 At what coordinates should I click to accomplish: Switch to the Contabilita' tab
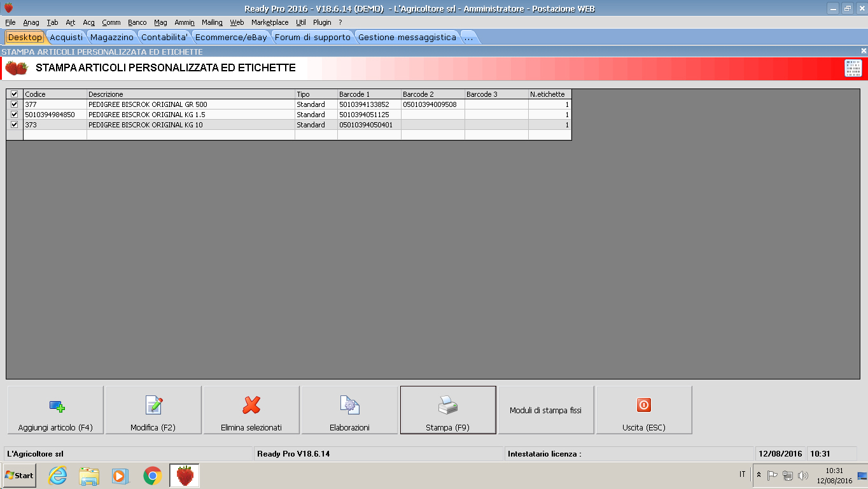pos(164,38)
